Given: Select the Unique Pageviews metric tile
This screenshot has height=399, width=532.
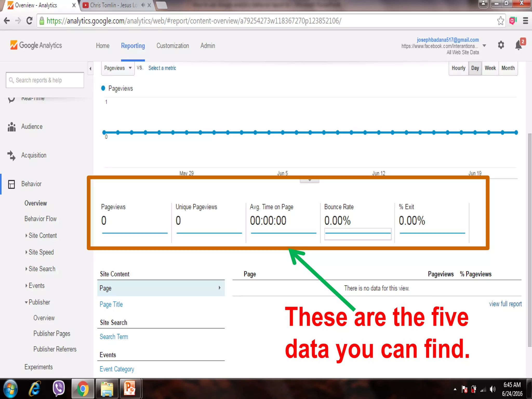Looking at the screenshot, I should click(209, 223).
